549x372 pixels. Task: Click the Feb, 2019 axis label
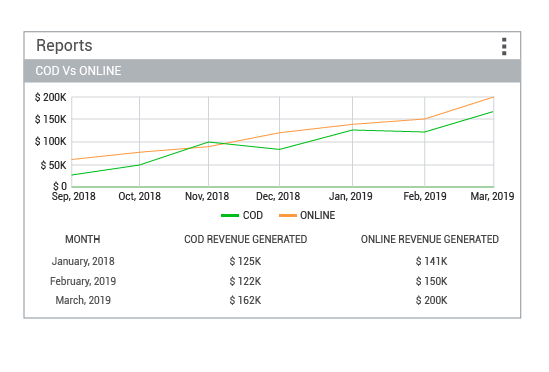[x=425, y=196]
